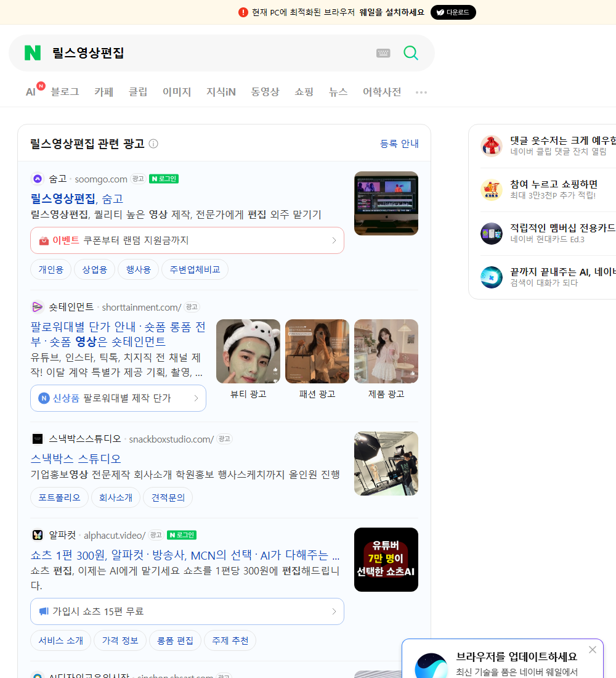Open the 쇼츠 1편 300원, 알파컷 ad title
Image resolution: width=616 pixels, height=678 pixels.
coord(185,555)
